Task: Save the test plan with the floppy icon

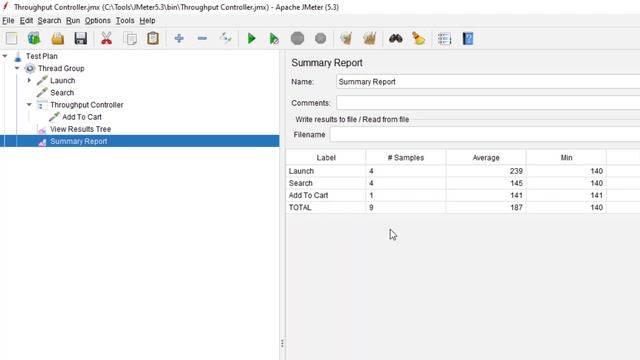Action: click(x=81, y=38)
